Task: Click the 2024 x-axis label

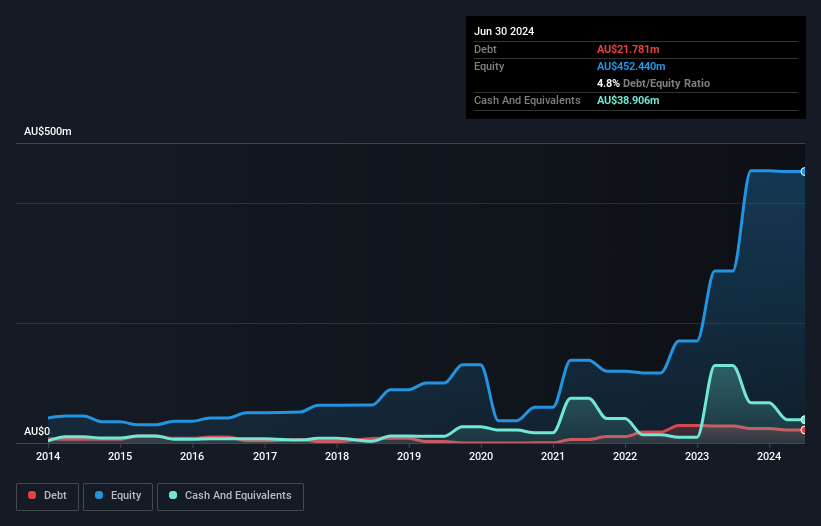Action: pos(769,456)
